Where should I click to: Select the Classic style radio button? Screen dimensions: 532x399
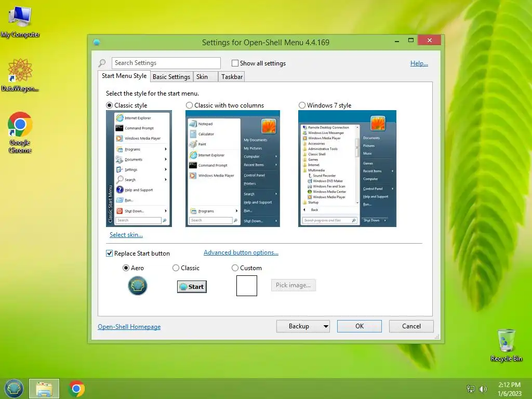(109, 105)
